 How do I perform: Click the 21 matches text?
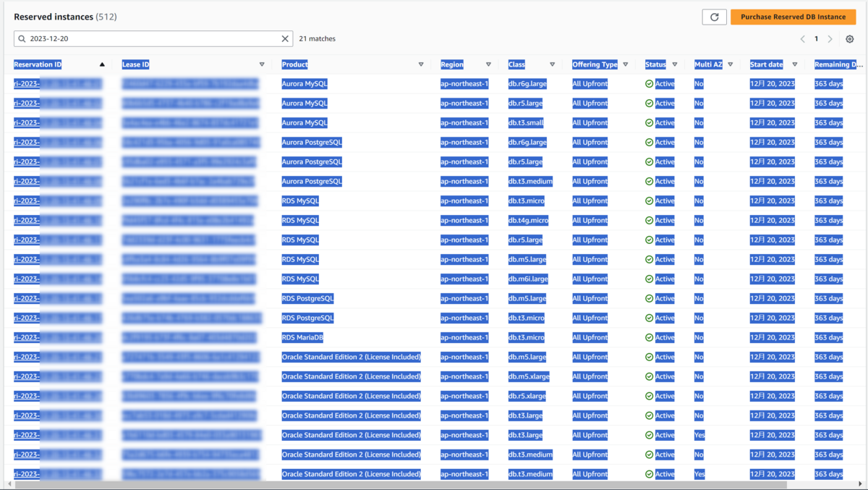click(x=317, y=39)
